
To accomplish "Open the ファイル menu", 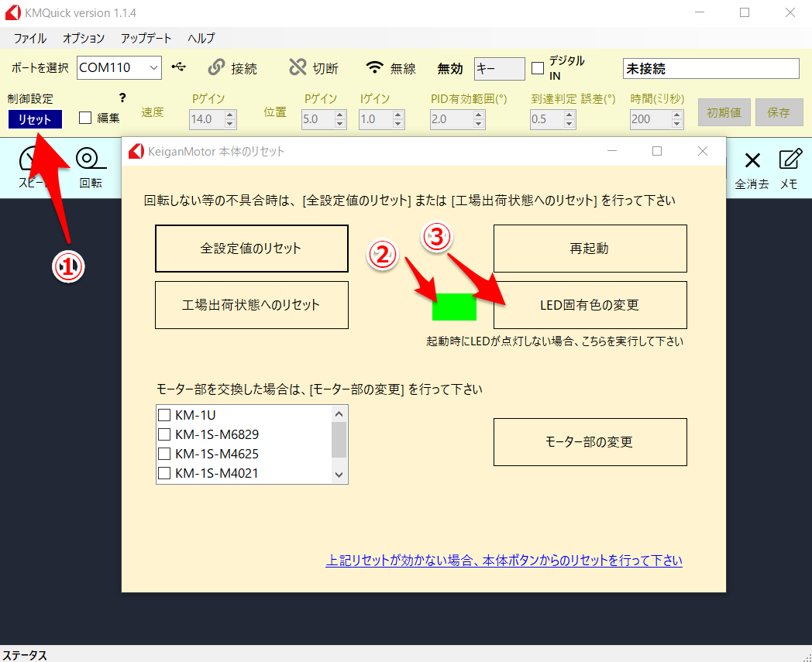I will click(29, 38).
